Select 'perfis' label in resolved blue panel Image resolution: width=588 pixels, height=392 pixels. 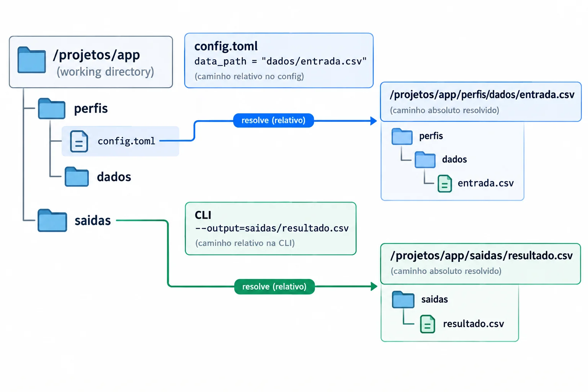[x=431, y=136]
